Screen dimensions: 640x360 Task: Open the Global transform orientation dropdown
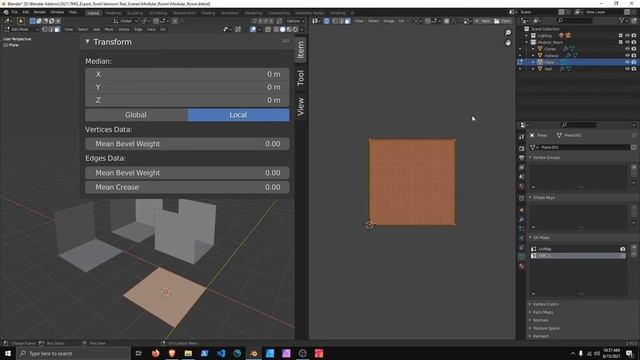(x=126, y=21)
